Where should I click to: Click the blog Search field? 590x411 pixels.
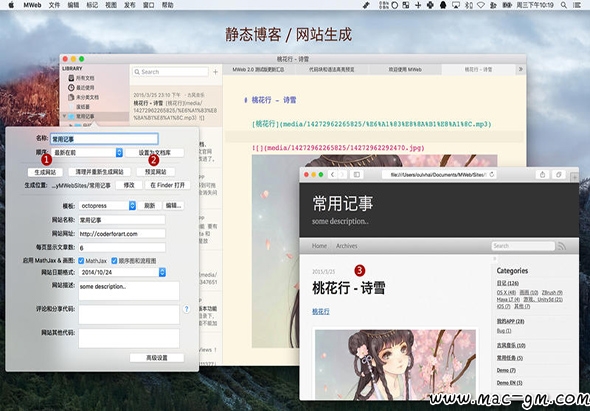tap(523, 246)
